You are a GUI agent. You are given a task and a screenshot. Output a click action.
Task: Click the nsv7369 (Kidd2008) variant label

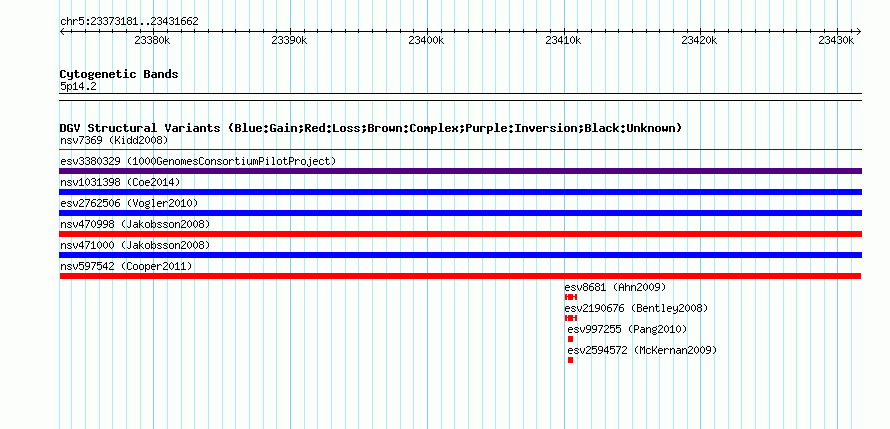pos(114,140)
